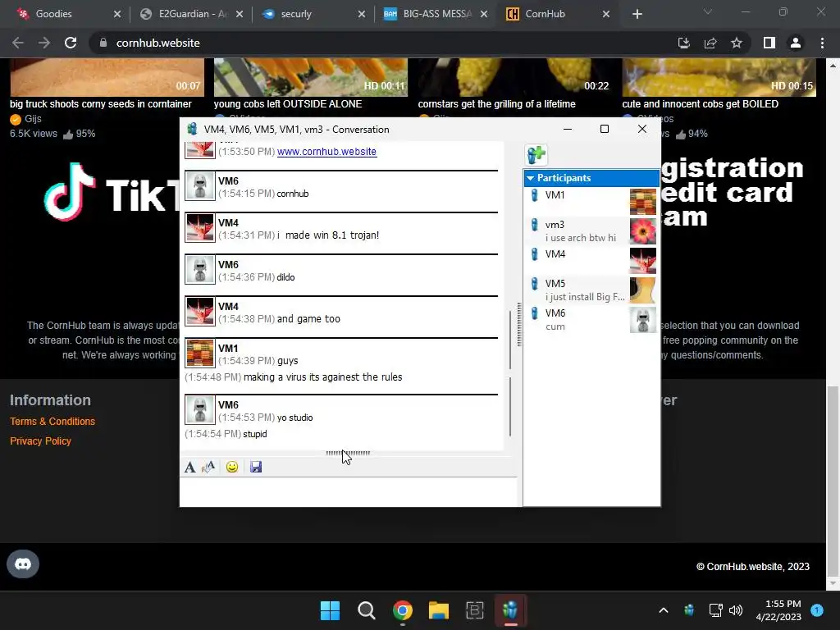Viewport: 840px width, 630px height.
Task: Go forward in Chrome
Action: click(44, 43)
